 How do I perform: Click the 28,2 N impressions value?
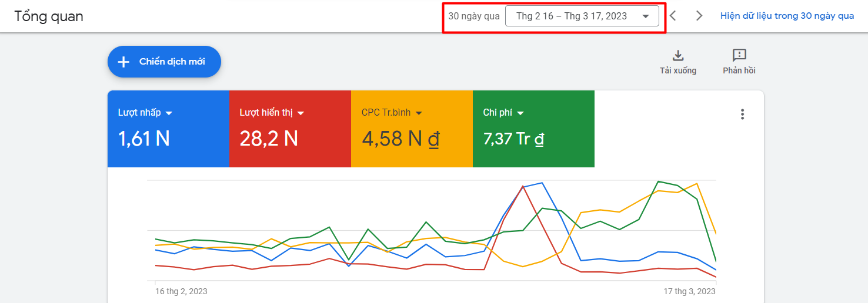[269, 139]
